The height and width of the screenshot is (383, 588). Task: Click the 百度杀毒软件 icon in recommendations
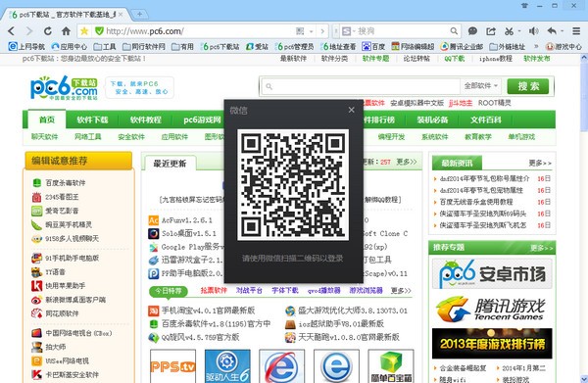coord(37,183)
